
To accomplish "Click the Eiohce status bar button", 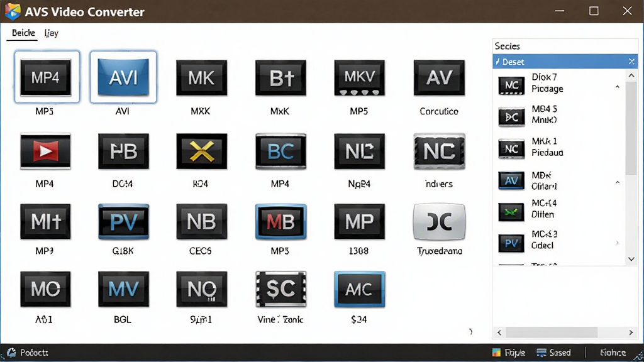I will (x=613, y=353).
